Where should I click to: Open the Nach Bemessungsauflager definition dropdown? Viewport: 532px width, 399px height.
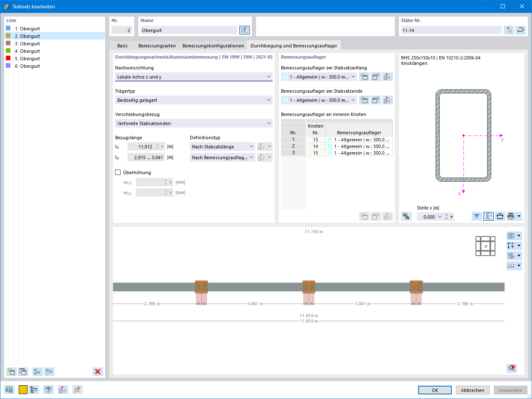[x=222, y=157]
